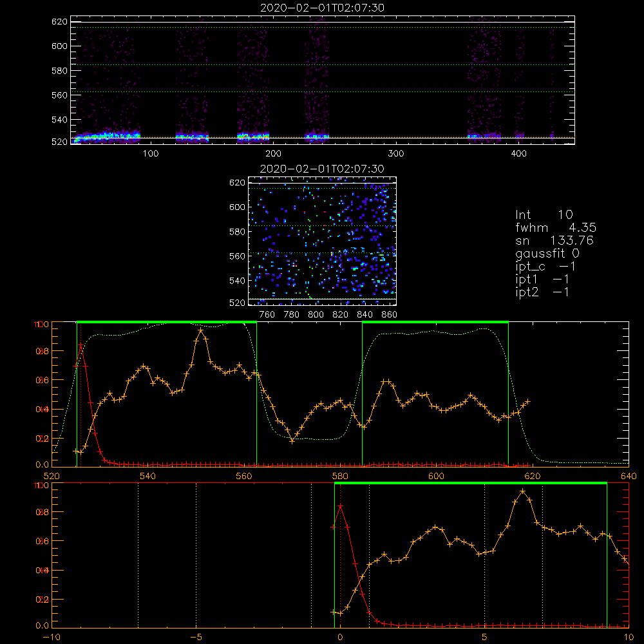Image resolution: width=644 pixels, height=644 pixels.
Task: Click the 'sn 133.76' readout
Action: (x=554, y=240)
